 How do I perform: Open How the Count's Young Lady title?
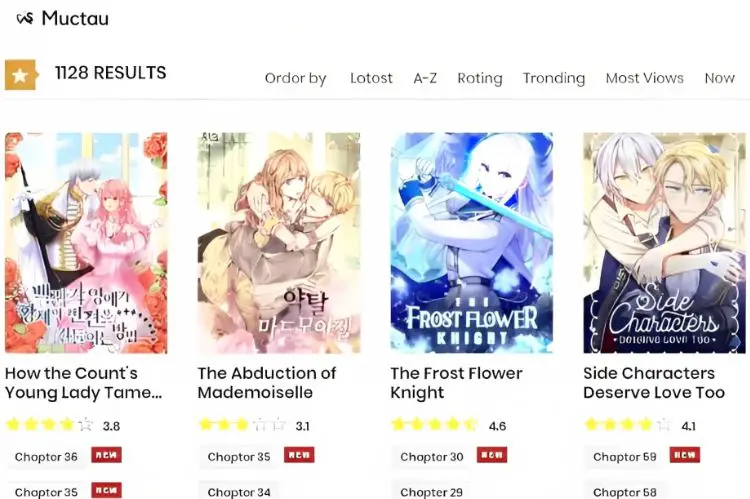point(84,383)
